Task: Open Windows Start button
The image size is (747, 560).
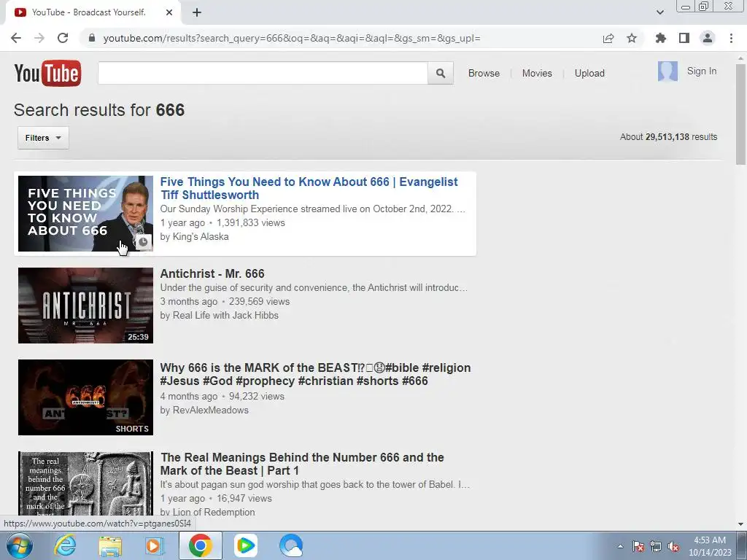Action: pyautogui.click(x=19, y=545)
